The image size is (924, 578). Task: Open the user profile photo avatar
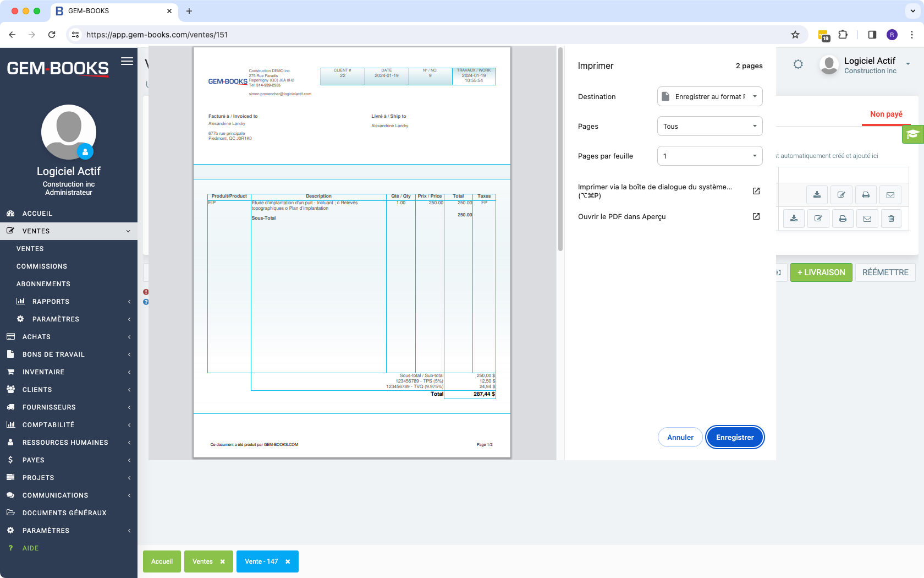point(68,132)
